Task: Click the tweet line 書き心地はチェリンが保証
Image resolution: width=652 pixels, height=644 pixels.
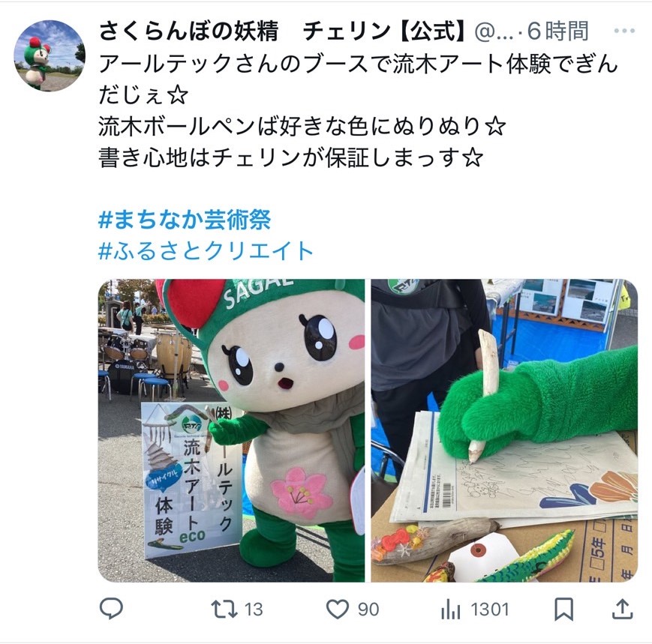Action: 290,157
